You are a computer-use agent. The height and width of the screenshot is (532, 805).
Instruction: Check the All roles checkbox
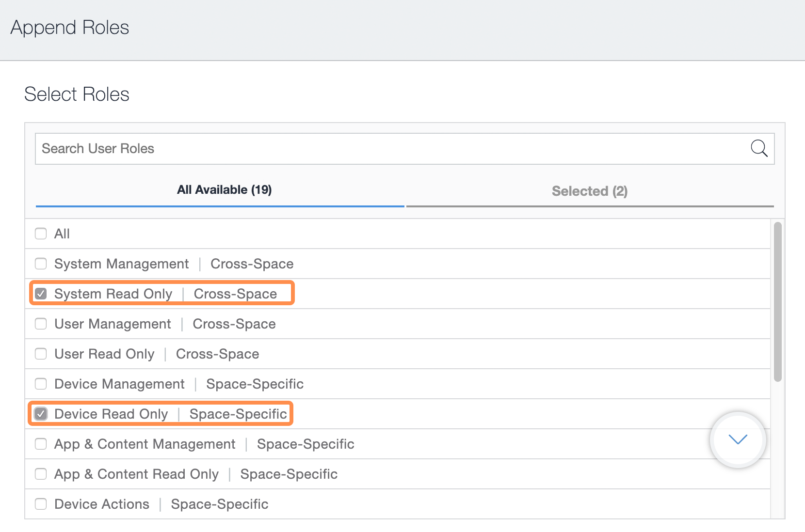tap(40, 234)
